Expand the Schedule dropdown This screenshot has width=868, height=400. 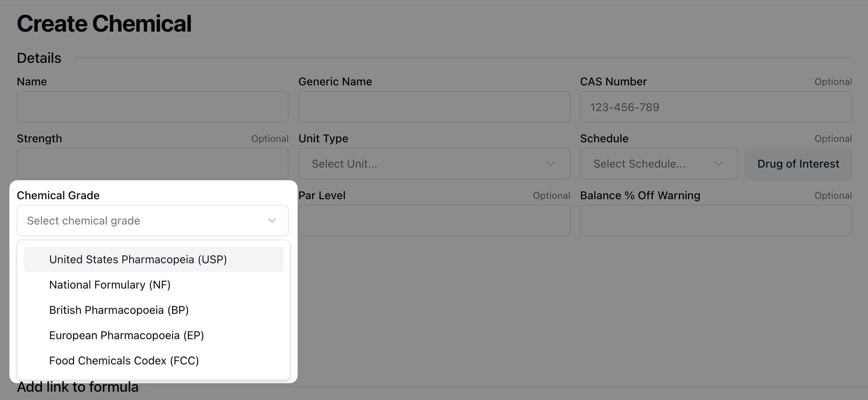(658, 164)
